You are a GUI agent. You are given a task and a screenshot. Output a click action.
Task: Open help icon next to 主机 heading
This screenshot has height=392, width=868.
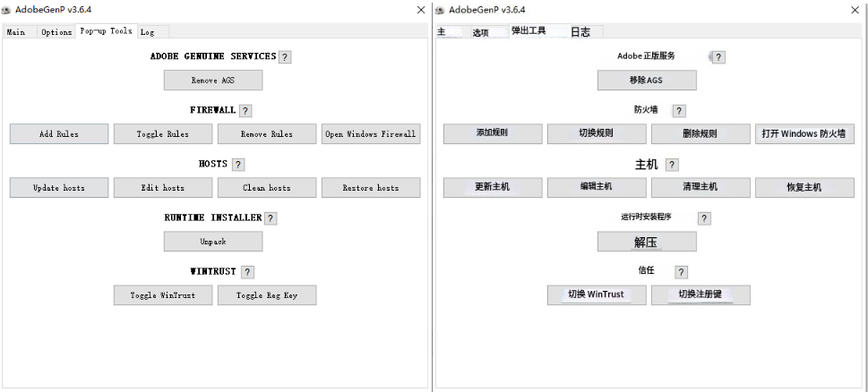672,164
